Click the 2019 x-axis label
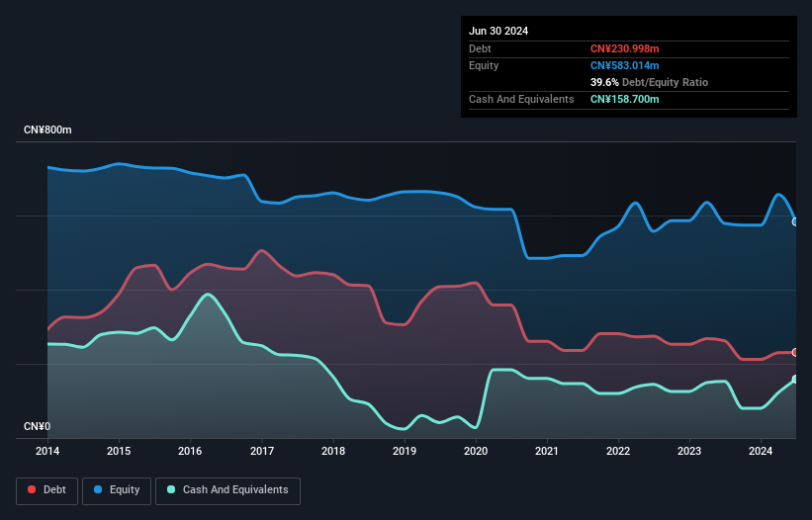812x520 pixels. click(x=405, y=451)
